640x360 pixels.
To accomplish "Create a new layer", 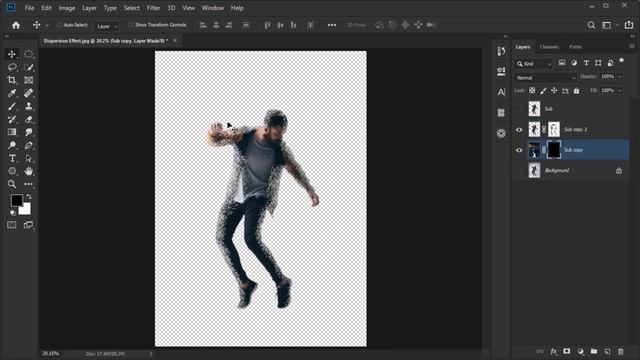I will [607, 351].
